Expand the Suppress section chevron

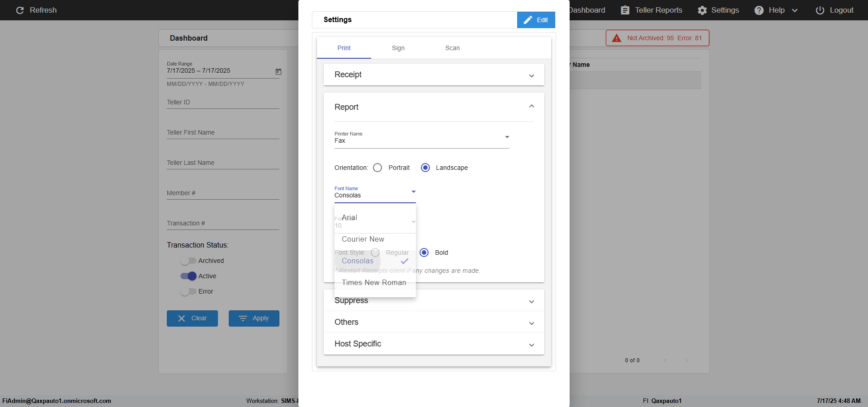[x=532, y=301]
